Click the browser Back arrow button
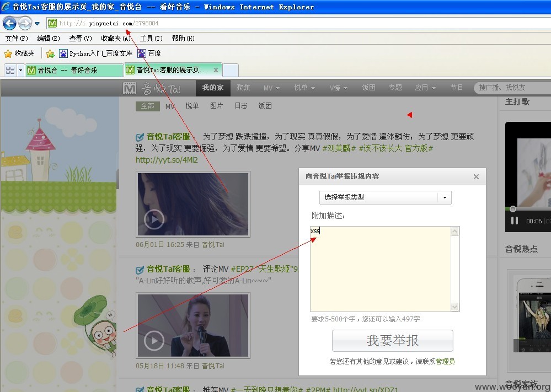Image resolution: width=551 pixels, height=392 pixels. click(9, 24)
